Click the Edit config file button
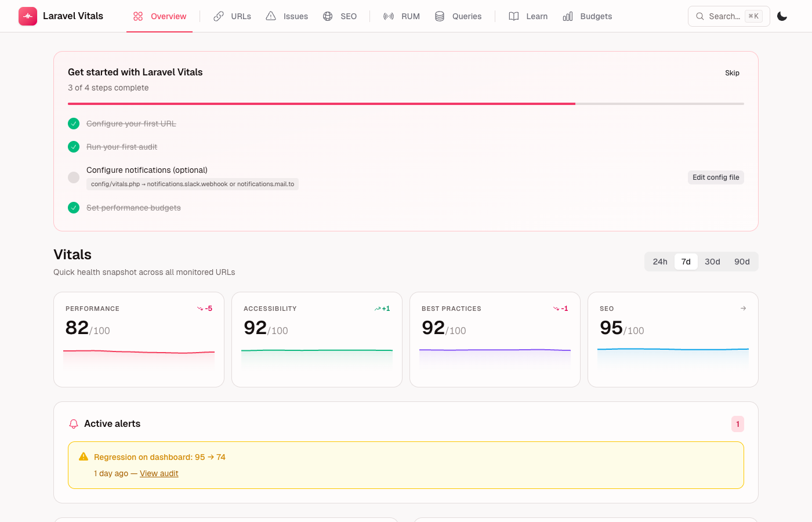Screen dimensions: 812x522 [x=716, y=177]
